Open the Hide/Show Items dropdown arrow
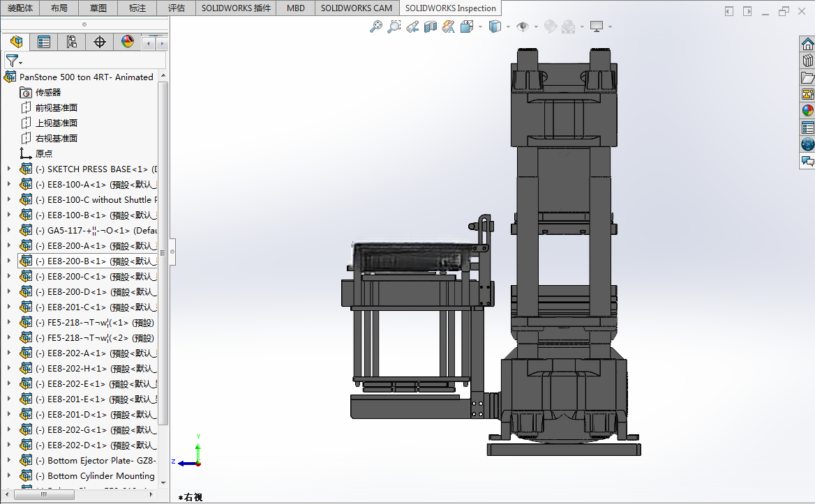815x504 pixels. (535, 26)
